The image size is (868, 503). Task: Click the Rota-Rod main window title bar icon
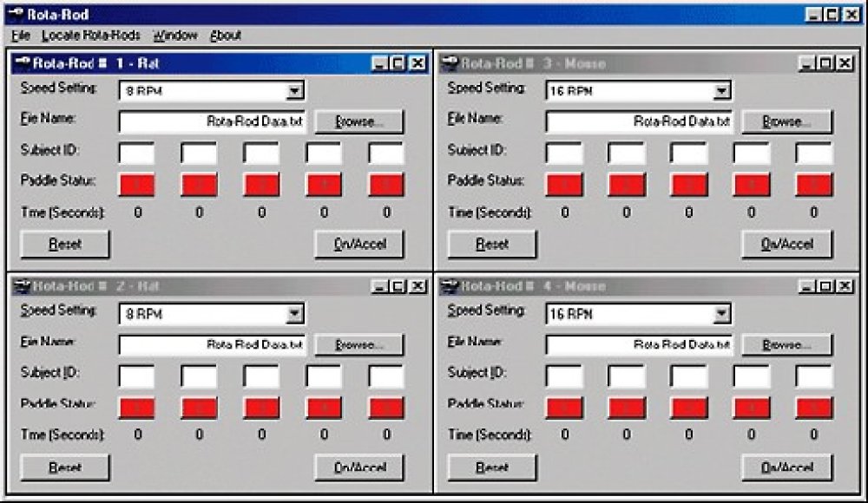pyautogui.click(x=15, y=15)
